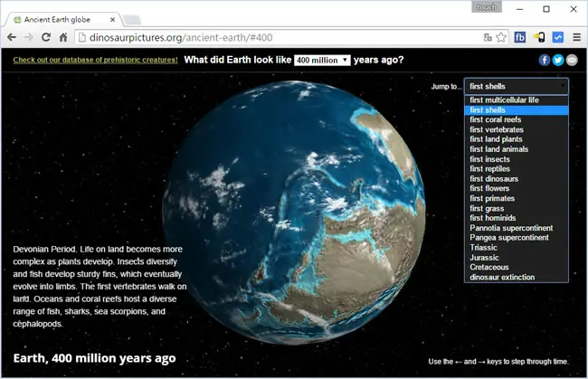Reload the page with the refresh icon
Screen dimensions: 588x379
tap(46, 37)
